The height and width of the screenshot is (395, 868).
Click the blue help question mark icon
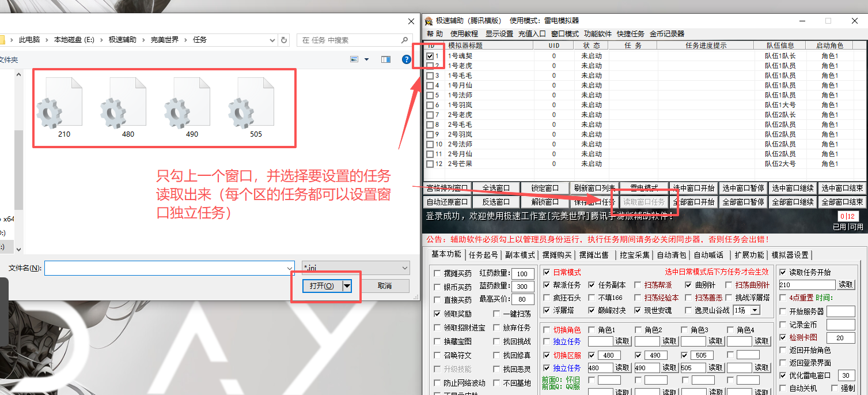(407, 59)
